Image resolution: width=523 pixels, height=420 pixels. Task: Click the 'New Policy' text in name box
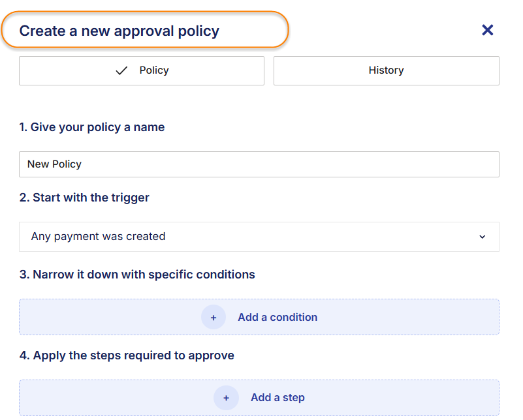[54, 164]
